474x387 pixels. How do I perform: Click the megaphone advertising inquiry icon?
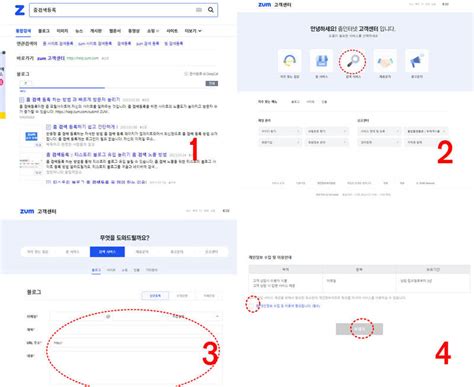[x=416, y=61]
